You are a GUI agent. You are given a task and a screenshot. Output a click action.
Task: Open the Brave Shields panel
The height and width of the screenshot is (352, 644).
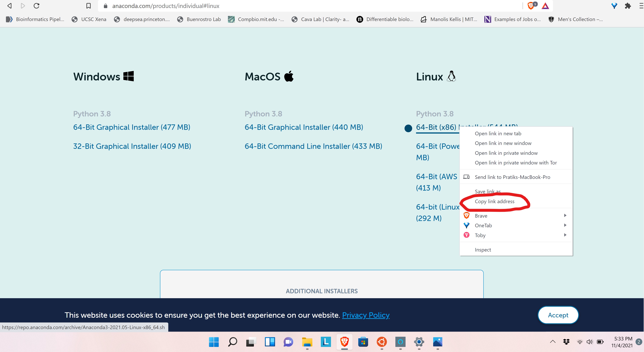coord(530,6)
